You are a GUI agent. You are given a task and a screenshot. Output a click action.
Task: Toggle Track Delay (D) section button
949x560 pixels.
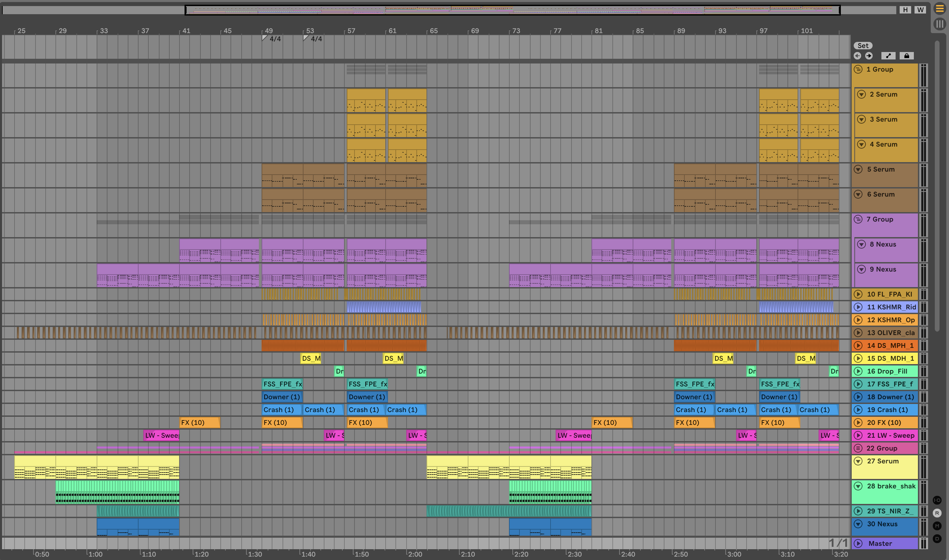[937, 539]
